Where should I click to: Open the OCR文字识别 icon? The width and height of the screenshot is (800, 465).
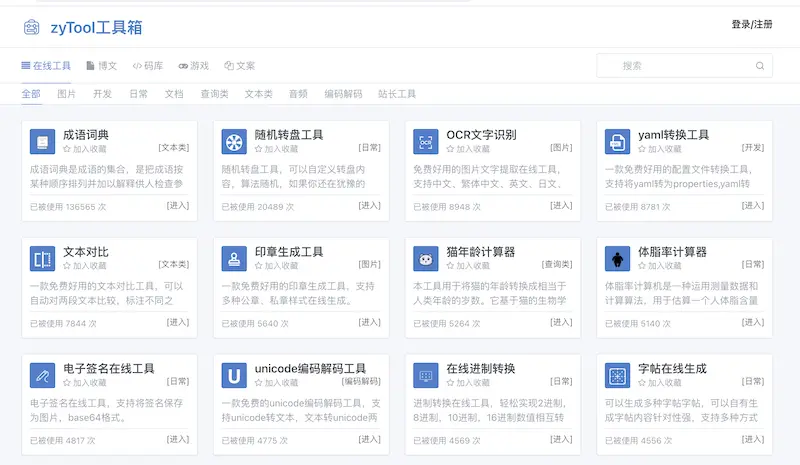[x=426, y=141]
